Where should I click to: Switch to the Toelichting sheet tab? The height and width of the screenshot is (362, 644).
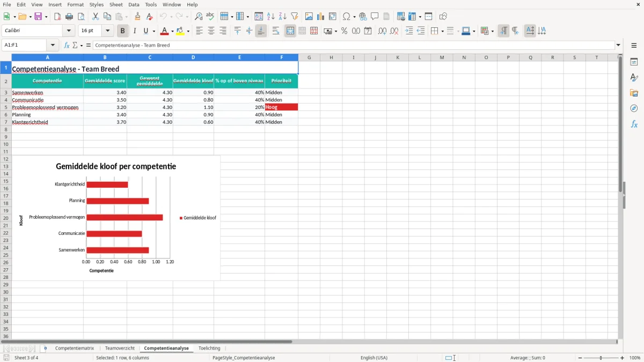point(209,348)
